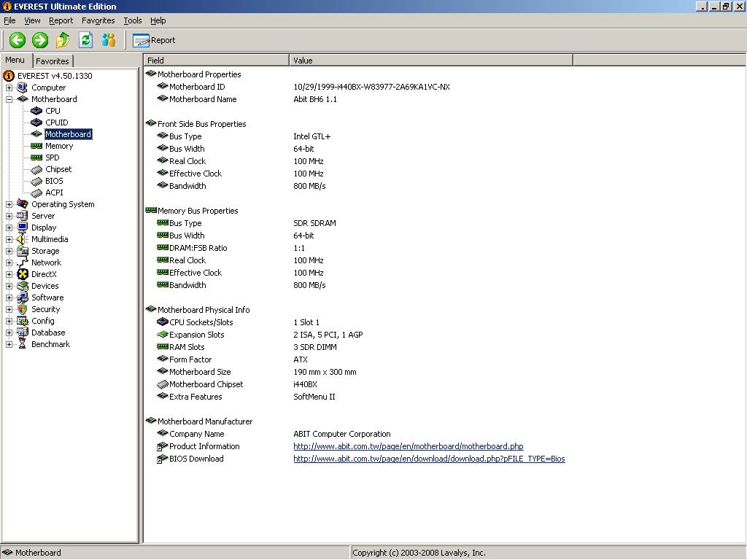This screenshot has height=560, width=747.
Task: Open the File menu
Action: 9,20
